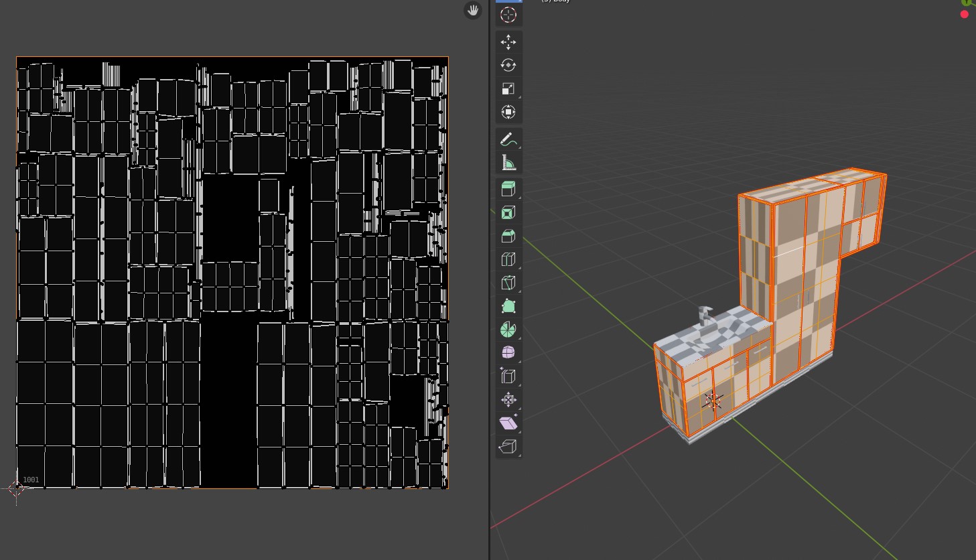Select the Measure ruler tool

508,163
